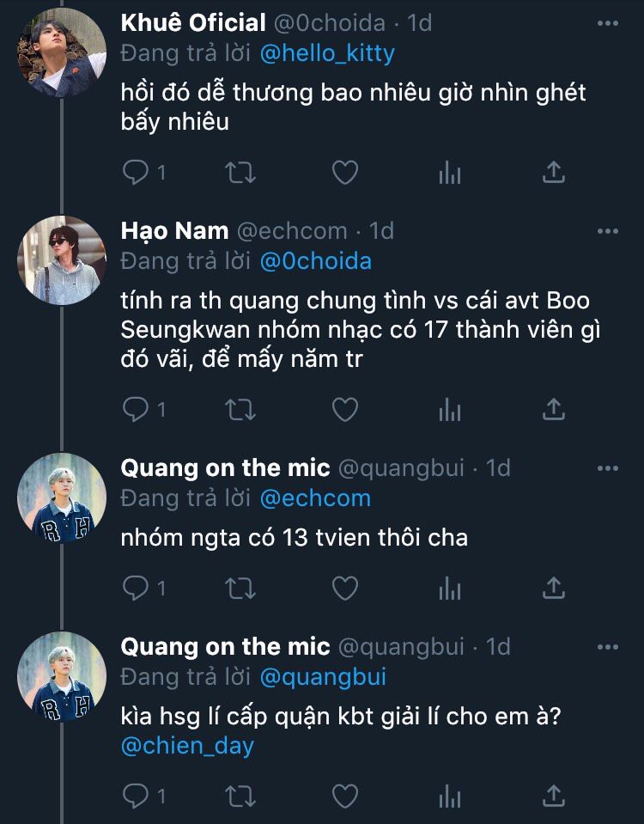Image resolution: width=644 pixels, height=824 pixels.
Task: Expand the three-dot menu on the '13 tvien' tweet
Action: (x=607, y=468)
